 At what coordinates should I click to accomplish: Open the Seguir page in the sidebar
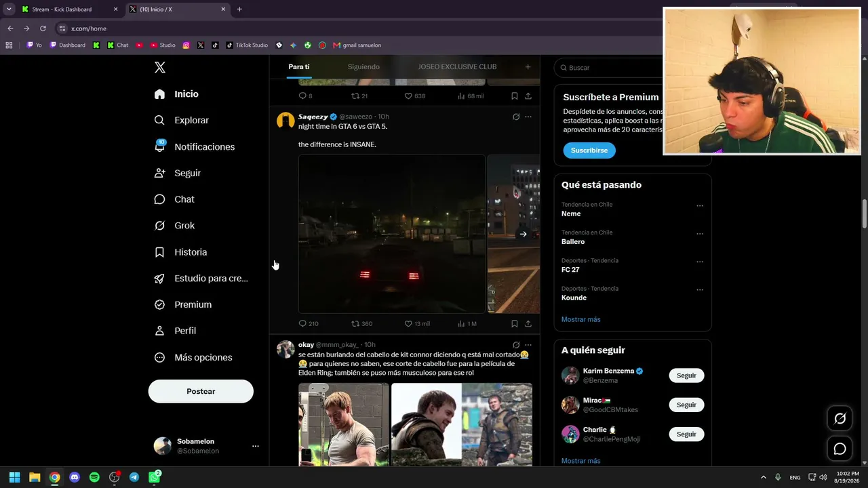[x=177, y=173]
